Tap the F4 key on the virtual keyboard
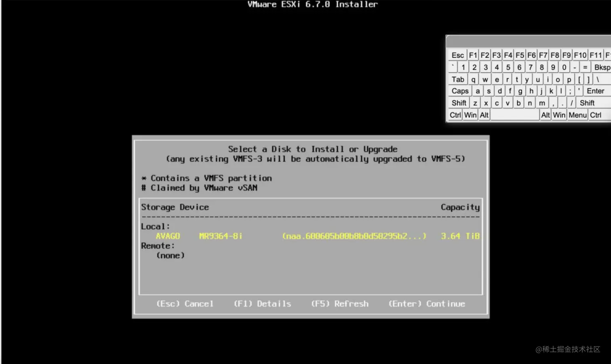611x364 pixels. pos(508,55)
